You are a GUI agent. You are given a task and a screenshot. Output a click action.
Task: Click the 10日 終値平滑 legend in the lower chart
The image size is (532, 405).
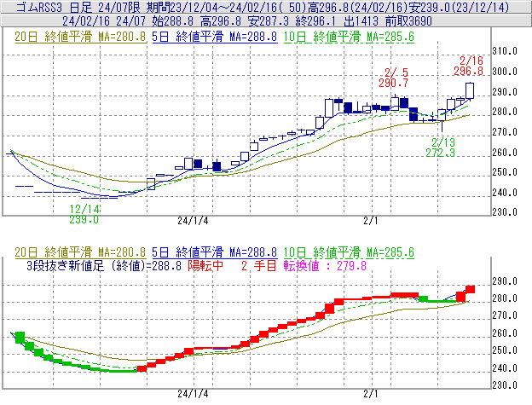click(x=349, y=252)
